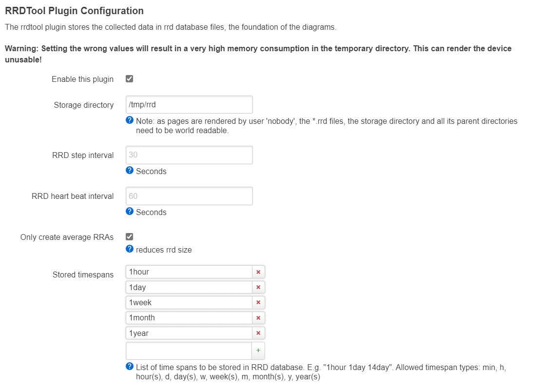Image resolution: width=539 pixels, height=392 pixels.
Task: Focus the Storage directory field
Action: (189, 104)
